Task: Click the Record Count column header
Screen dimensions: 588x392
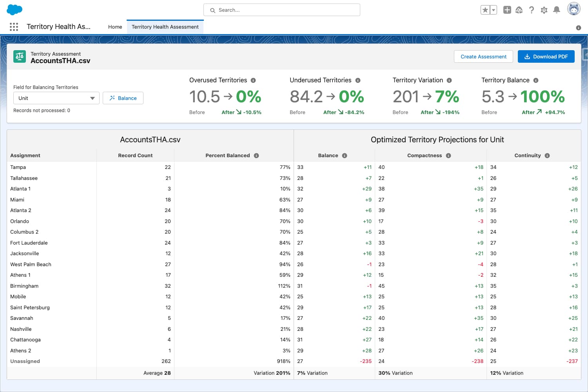Action: 135,156
